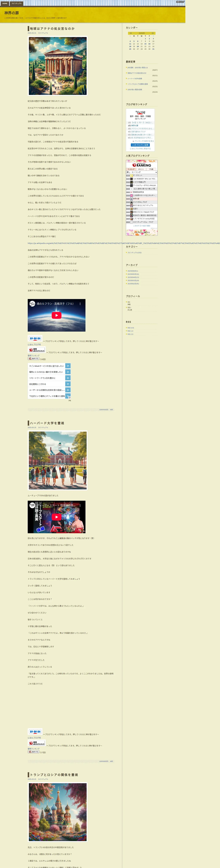Open にほんブログ村に参加する link
Image resolution: width=220 pixels, height=868 pixels.
coord(140,149)
